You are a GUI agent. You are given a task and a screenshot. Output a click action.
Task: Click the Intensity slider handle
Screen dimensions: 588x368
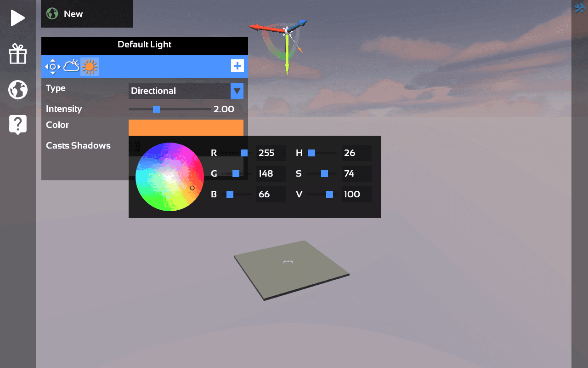[x=157, y=109]
